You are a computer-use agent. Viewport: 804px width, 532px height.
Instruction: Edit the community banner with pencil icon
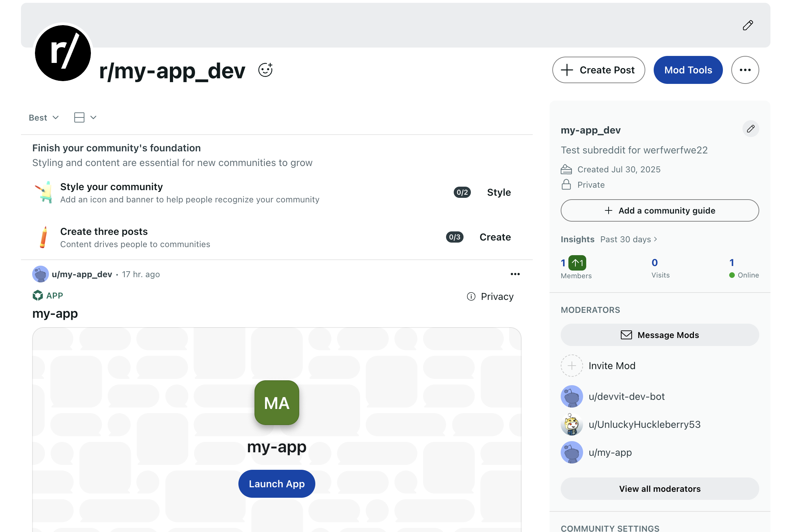point(748,25)
